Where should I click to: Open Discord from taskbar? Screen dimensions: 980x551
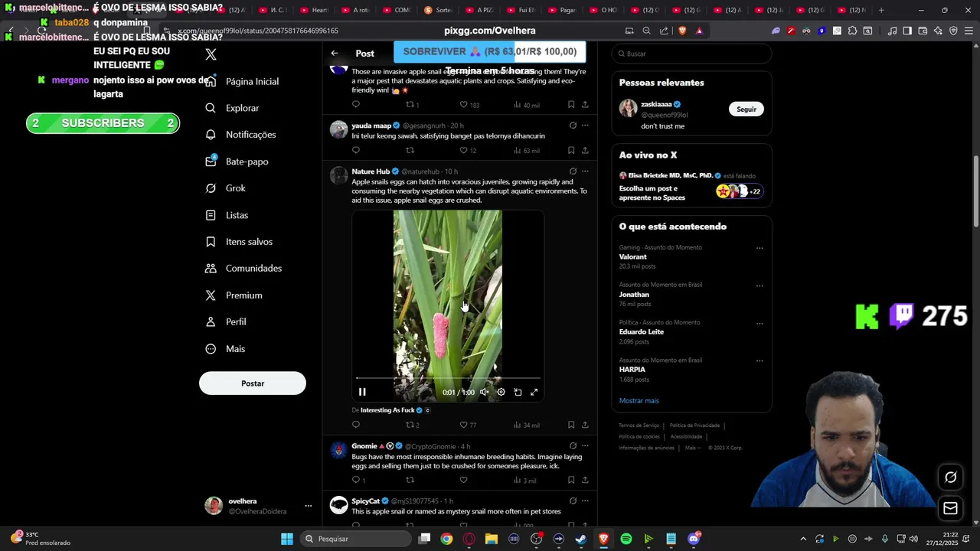point(694,539)
